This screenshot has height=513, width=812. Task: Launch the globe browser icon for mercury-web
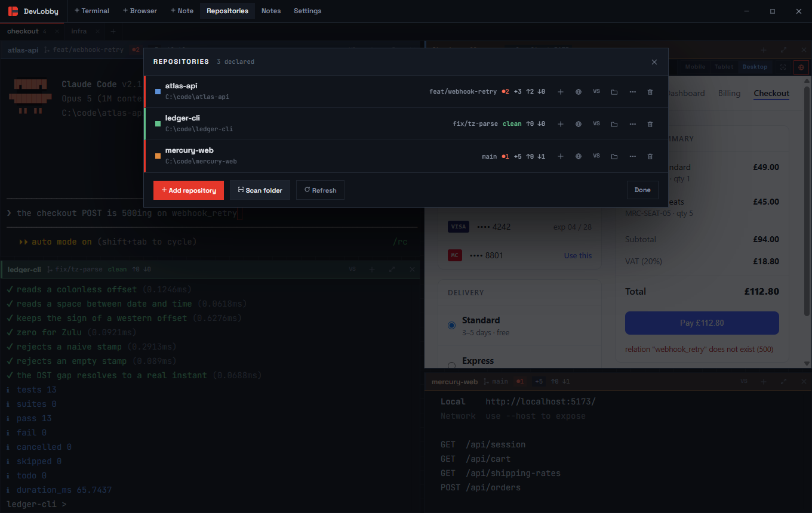[x=579, y=156]
